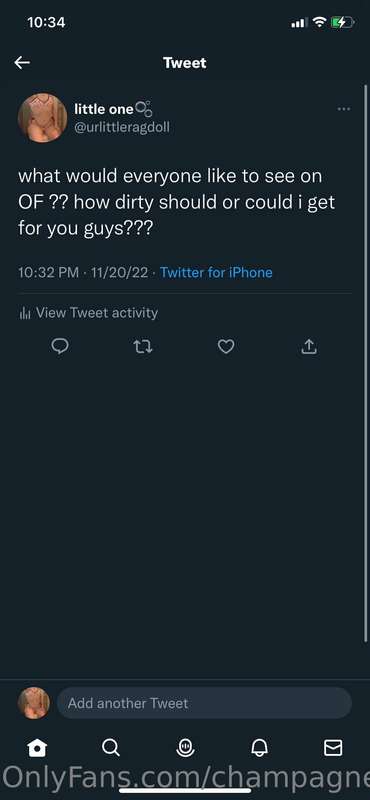
Task: Open View Tweet activity
Action: 89,313
